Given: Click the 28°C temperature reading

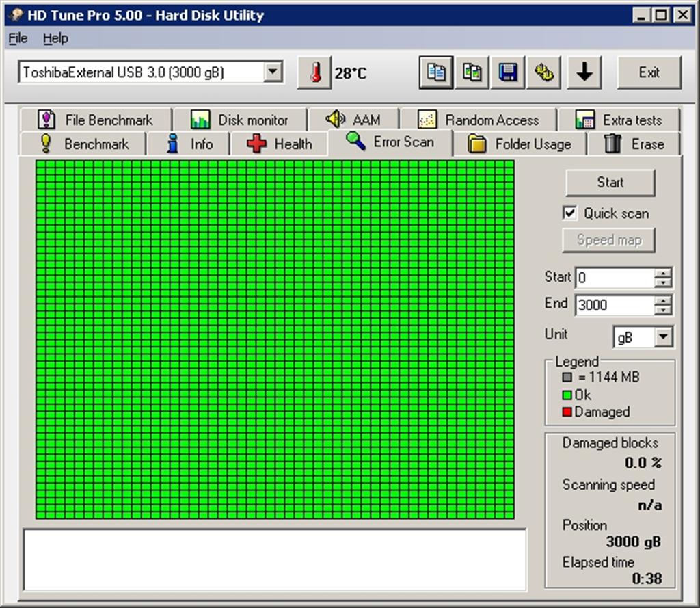Looking at the screenshot, I should pos(351,72).
